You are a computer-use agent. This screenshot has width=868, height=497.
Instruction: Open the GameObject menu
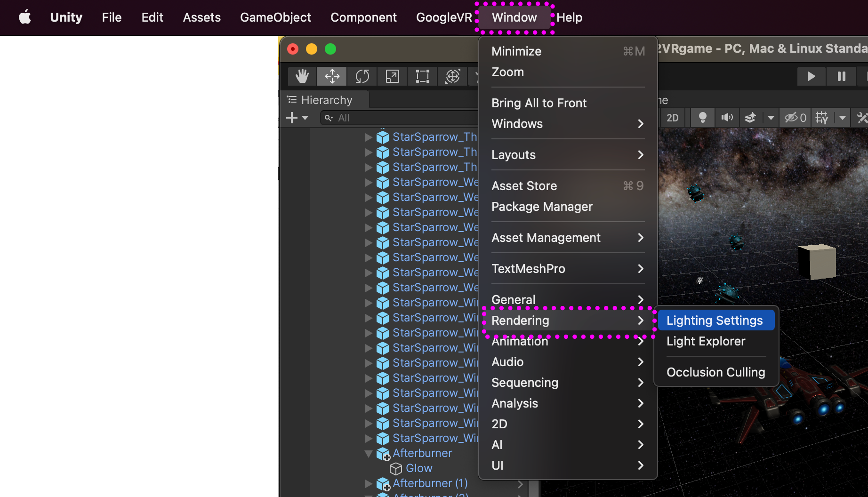(x=276, y=17)
